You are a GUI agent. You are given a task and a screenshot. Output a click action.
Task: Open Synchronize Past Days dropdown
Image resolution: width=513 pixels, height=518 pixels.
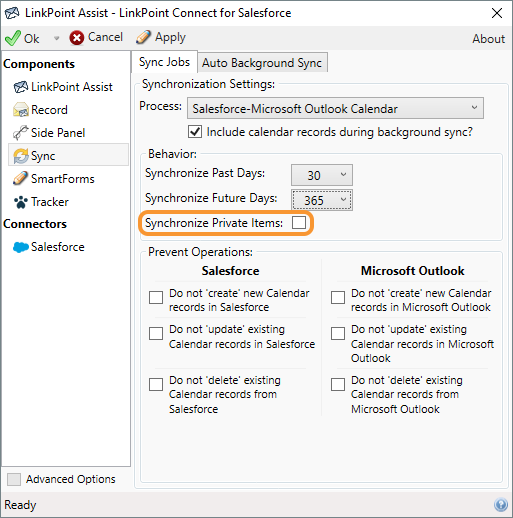[x=322, y=175]
